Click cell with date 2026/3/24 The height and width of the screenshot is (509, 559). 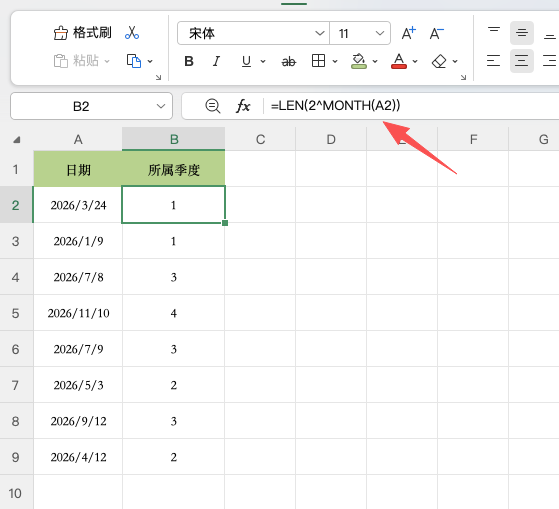[x=78, y=205]
